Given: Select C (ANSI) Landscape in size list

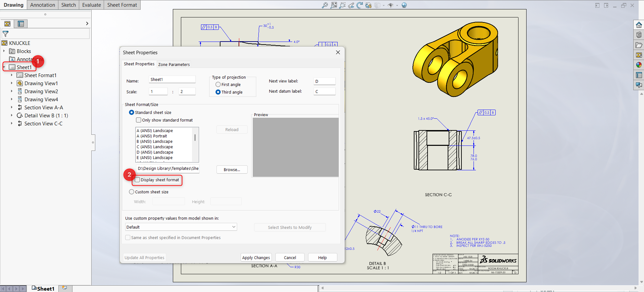Looking at the screenshot, I should click(155, 147).
